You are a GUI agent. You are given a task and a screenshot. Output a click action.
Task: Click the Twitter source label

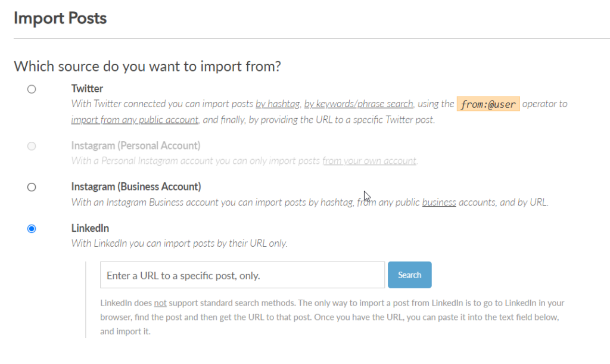[x=87, y=88]
